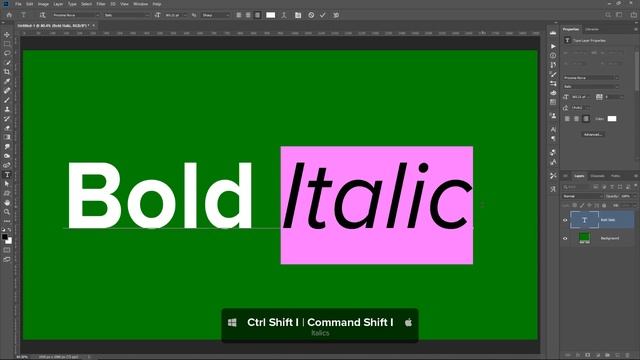This screenshot has width=640, height=360.
Task: Open the Brush Settings panel icon
Action: click(553, 74)
